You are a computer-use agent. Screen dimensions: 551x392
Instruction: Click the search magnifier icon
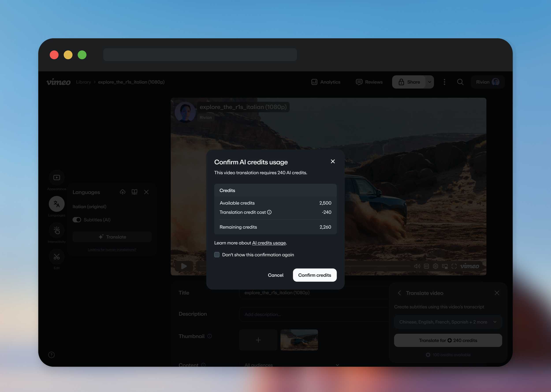click(460, 82)
